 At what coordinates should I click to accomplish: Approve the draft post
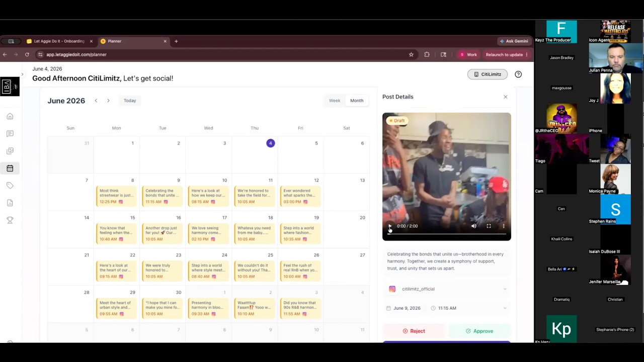[x=479, y=331]
